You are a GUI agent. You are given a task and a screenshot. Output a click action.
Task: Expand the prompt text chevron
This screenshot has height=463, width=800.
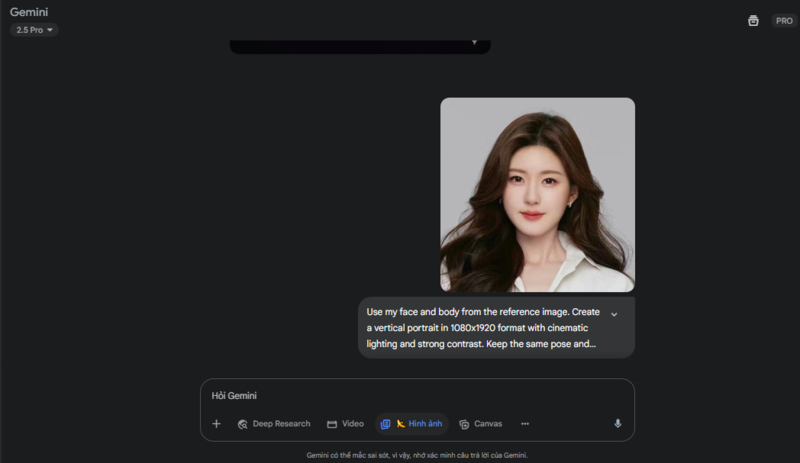pyautogui.click(x=614, y=314)
